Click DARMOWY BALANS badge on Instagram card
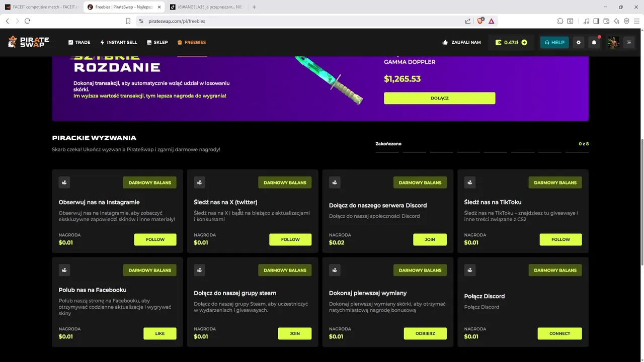Viewport: 644px width, 362px height. tap(150, 183)
